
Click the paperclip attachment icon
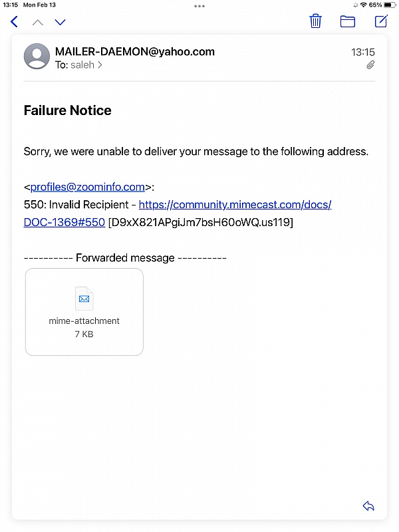point(370,65)
